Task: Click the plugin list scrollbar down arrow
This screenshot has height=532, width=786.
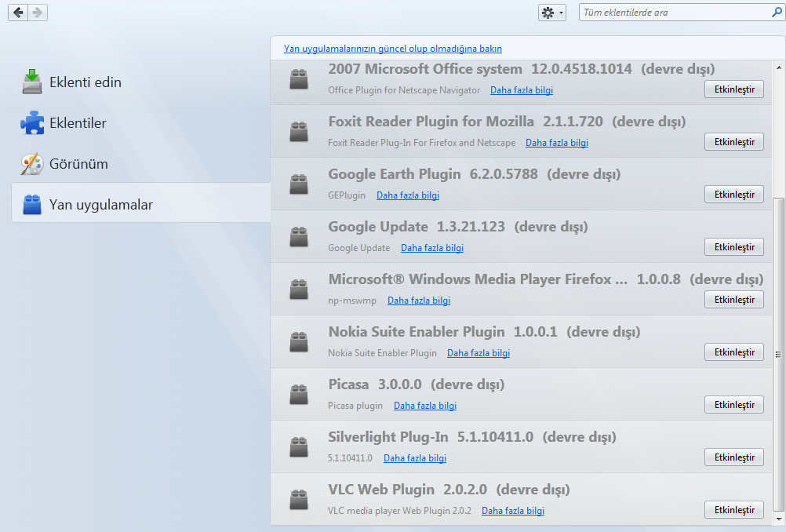Action: (x=778, y=519)
